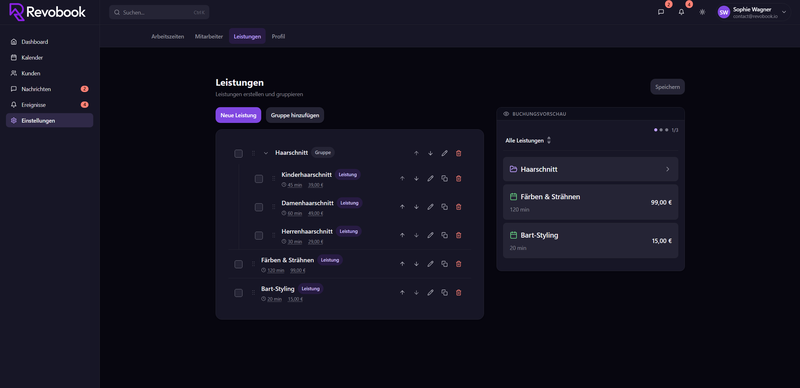
Task: Move Damenhaarschnitt up
Action: click(402, 207)
